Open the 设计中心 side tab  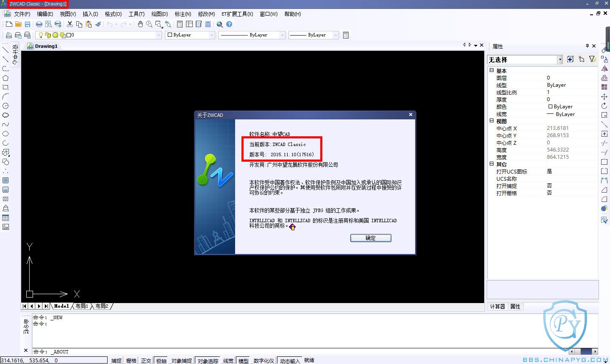point(15,54)
